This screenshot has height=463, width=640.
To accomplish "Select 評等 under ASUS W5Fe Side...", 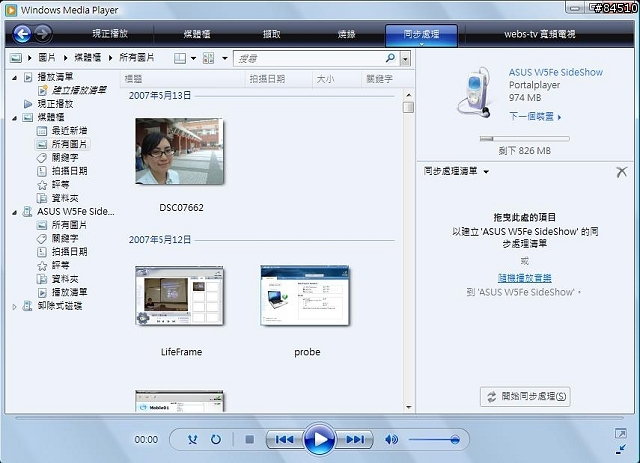I will pos(60,265).
